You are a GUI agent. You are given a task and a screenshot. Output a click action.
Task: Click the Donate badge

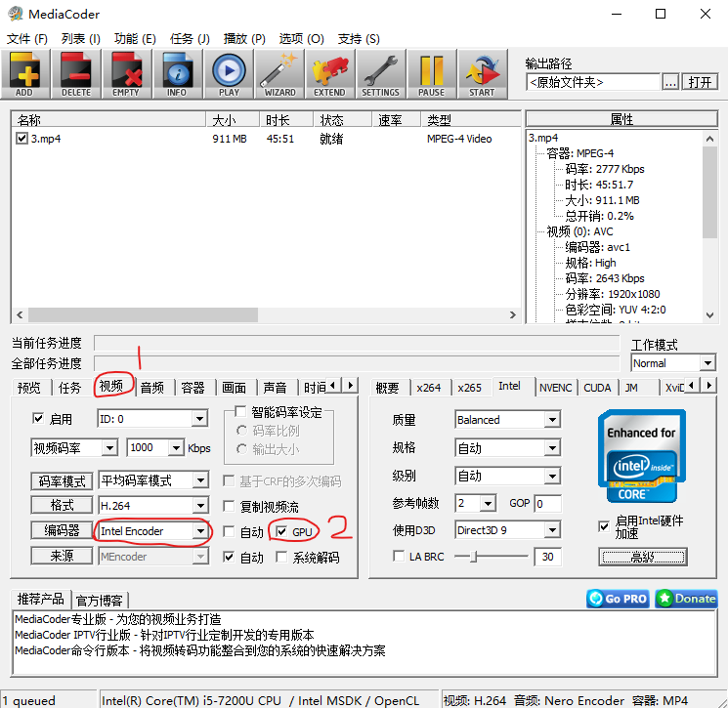coord(686,599)
